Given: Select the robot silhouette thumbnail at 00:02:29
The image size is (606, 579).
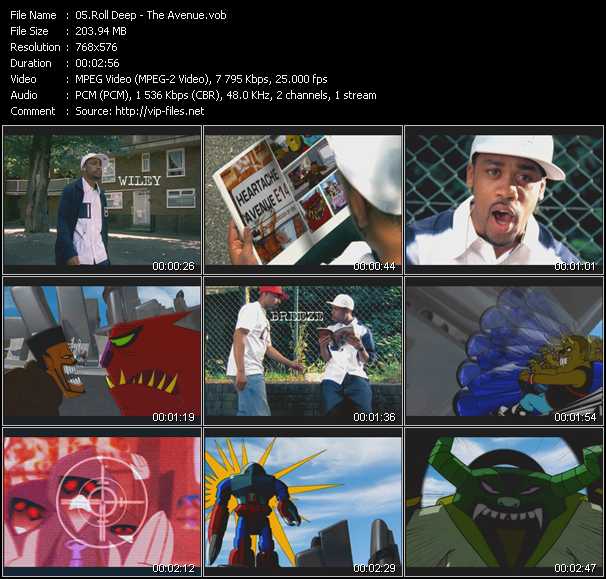Looking at the screenshot, I should tap(303, 502).
